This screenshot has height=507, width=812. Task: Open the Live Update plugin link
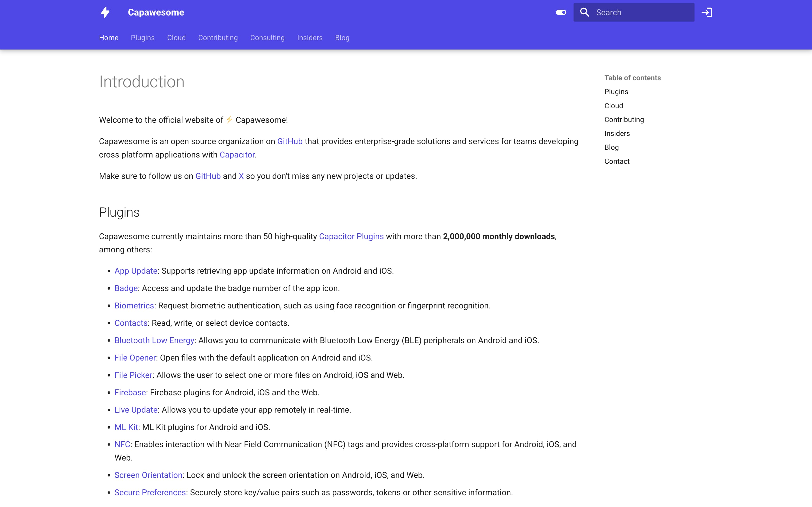pos(136,410)
